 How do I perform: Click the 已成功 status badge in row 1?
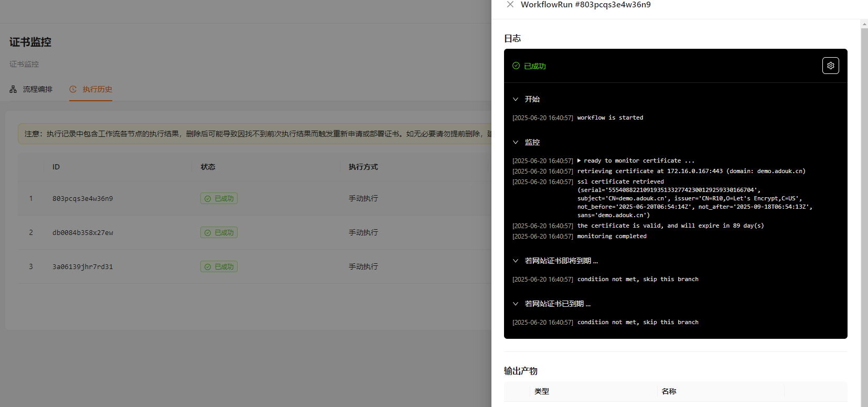219,198
